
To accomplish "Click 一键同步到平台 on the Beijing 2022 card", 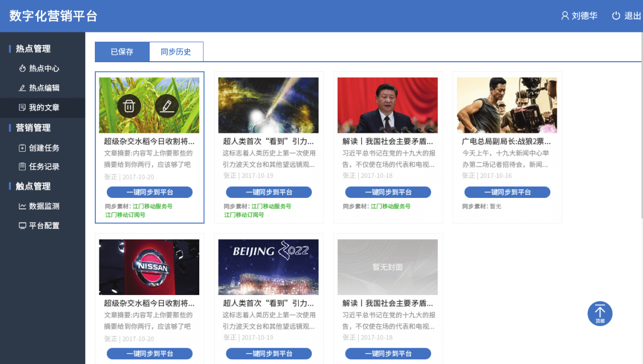I will point(269,354).
